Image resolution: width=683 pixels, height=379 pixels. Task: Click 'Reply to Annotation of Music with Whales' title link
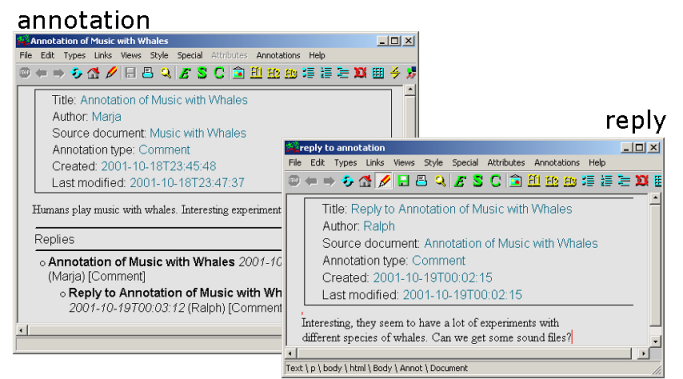462,209
